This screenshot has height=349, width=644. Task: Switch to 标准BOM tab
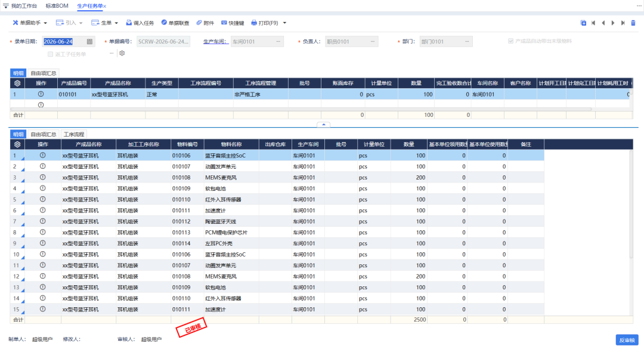pyautogui.click(x=57, y=6)
